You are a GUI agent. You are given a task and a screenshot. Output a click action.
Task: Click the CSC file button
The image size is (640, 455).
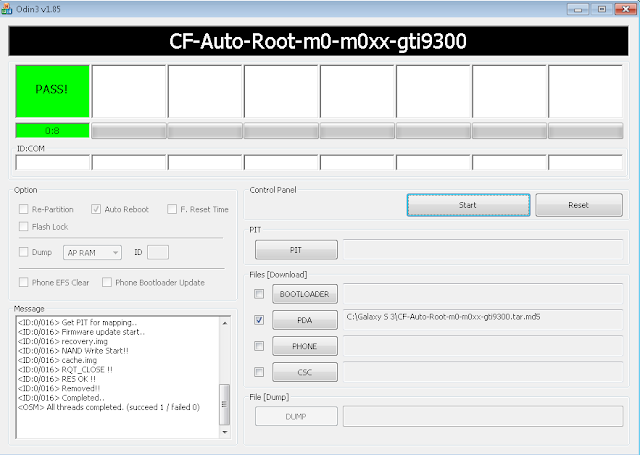304,372
